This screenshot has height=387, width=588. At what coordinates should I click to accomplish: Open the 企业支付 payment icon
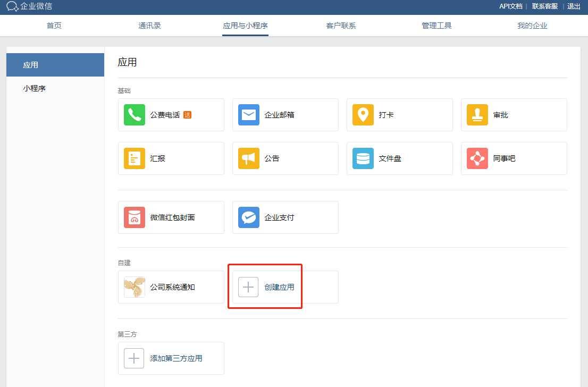point(249,217)
